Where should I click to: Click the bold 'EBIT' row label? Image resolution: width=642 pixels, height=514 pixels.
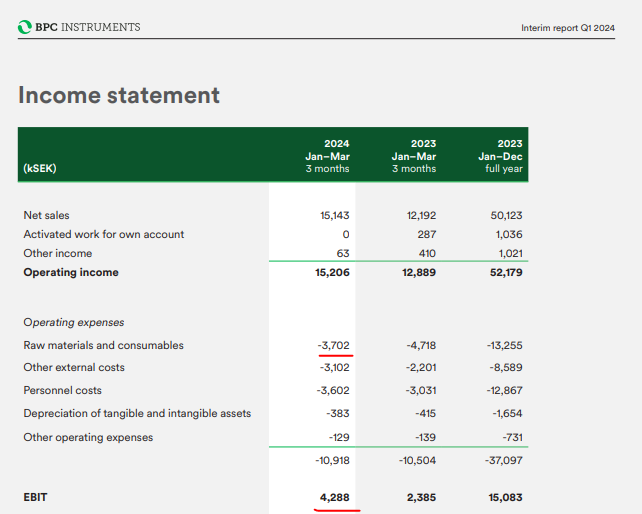click(x=35, y=497)
